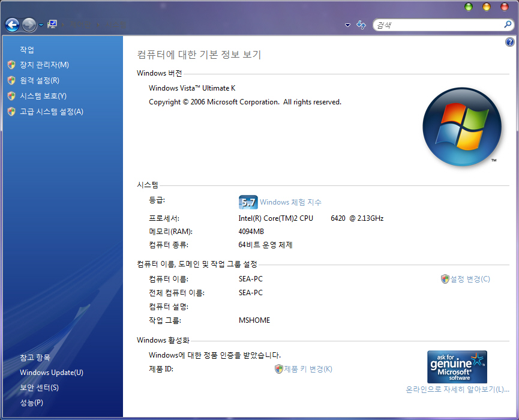This screenshot has height=420, width=519.
Task: Click the shield icon beside 제품 키 변경(K)
Action: [279, 369]
